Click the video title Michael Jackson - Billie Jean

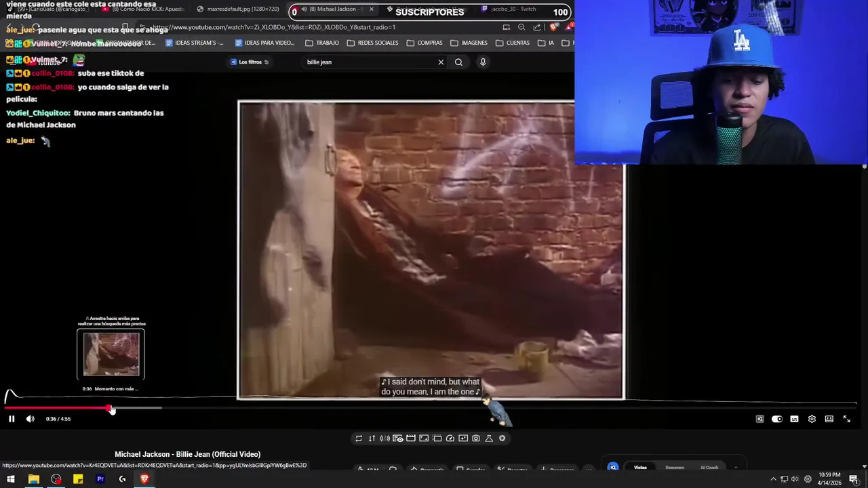187,454
